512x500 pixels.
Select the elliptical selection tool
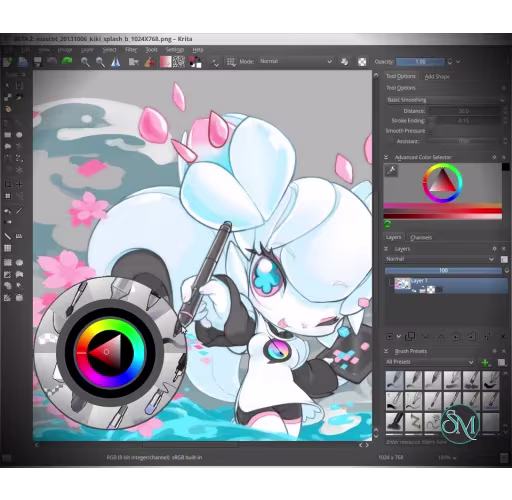19,262
